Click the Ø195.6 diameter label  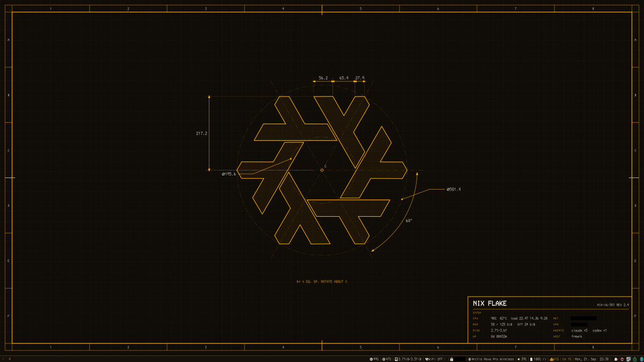[229, 174]
